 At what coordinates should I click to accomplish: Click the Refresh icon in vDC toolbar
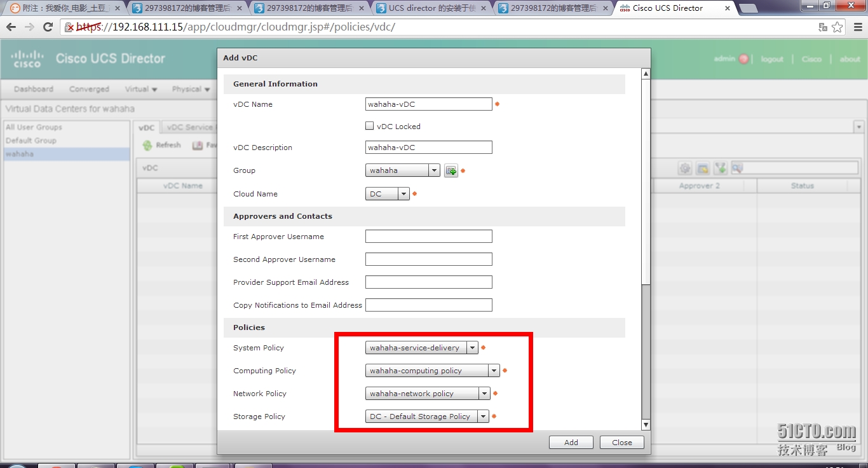(x=147, y=146)
